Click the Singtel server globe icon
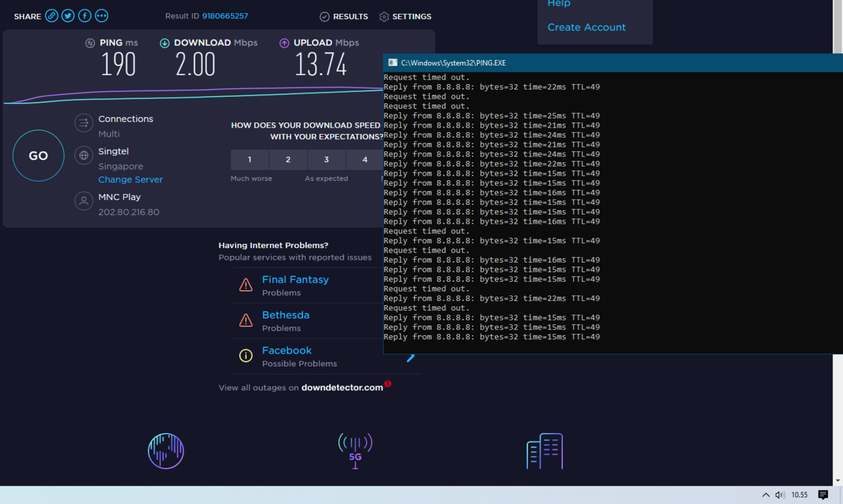This screenshot has width=843, height=504. (84, 155)
